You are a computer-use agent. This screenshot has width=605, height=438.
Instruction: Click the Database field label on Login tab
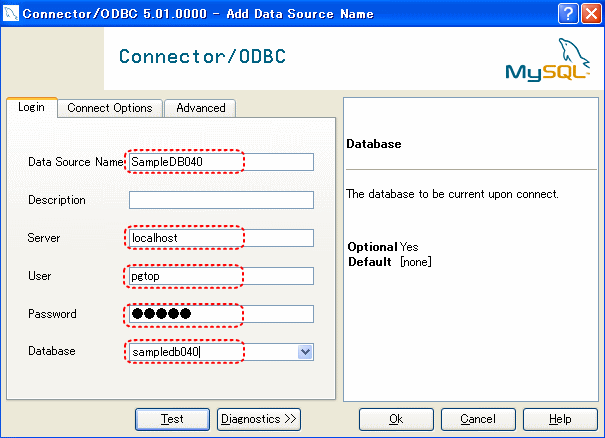coord(52,351)
